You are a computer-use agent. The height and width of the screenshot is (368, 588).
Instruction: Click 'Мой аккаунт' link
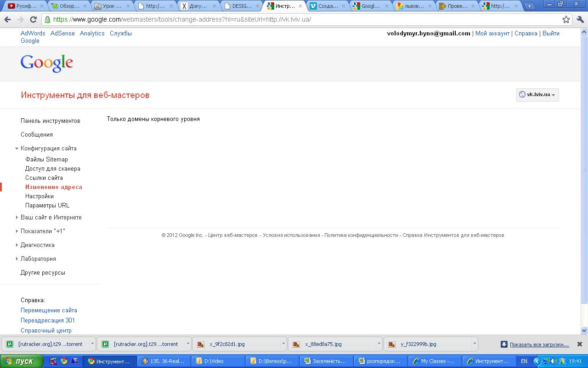(492, 33)
